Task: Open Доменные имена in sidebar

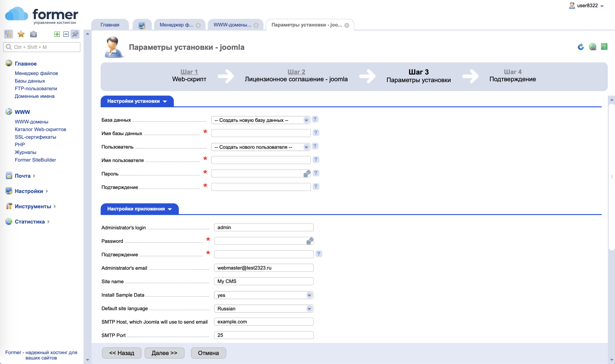Action: [35, 96]
